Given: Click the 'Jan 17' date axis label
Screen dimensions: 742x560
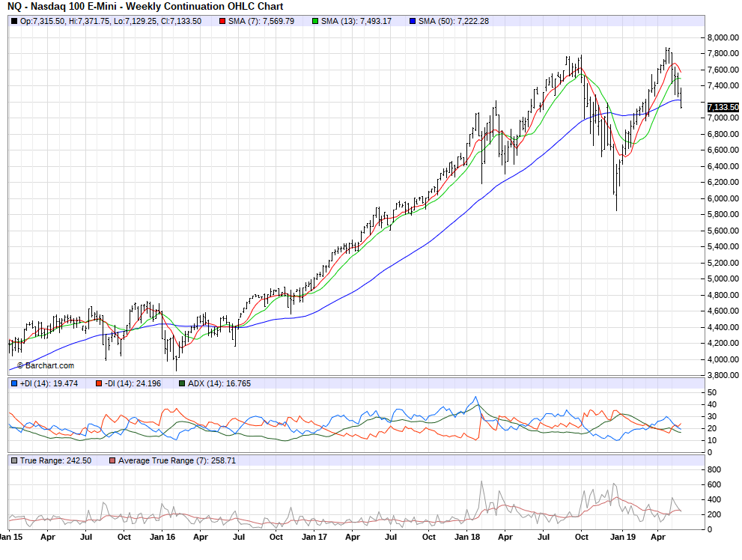Looking at the screenshot, I should [x=314, y=538].
